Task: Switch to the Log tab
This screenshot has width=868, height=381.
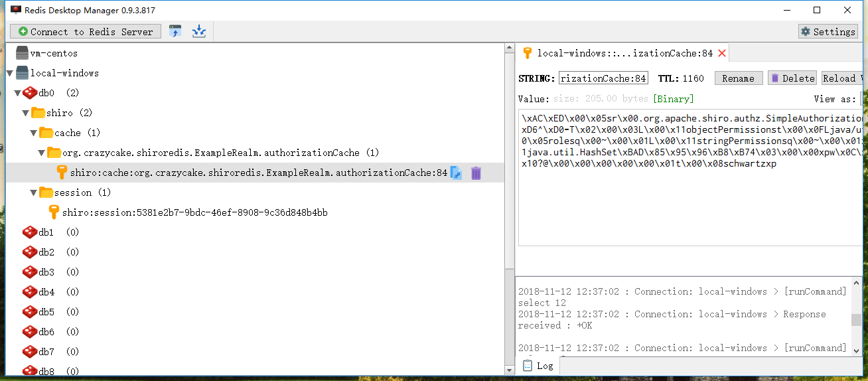Action: (x=538, y=366)
